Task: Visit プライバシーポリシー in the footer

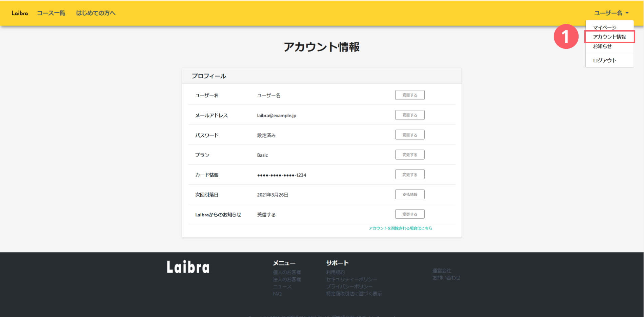Action: 349,287
